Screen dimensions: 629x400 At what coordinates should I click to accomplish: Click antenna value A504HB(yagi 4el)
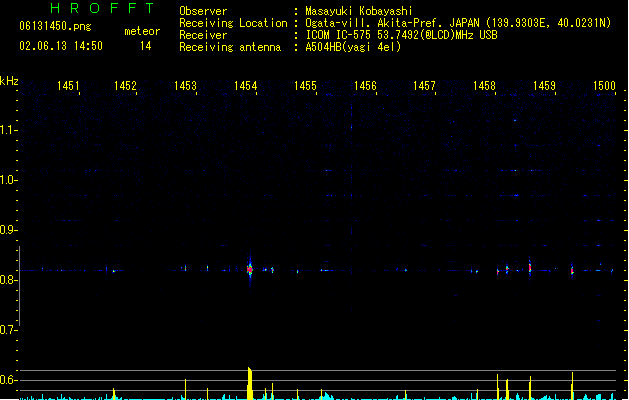click(x=353, y=47)
